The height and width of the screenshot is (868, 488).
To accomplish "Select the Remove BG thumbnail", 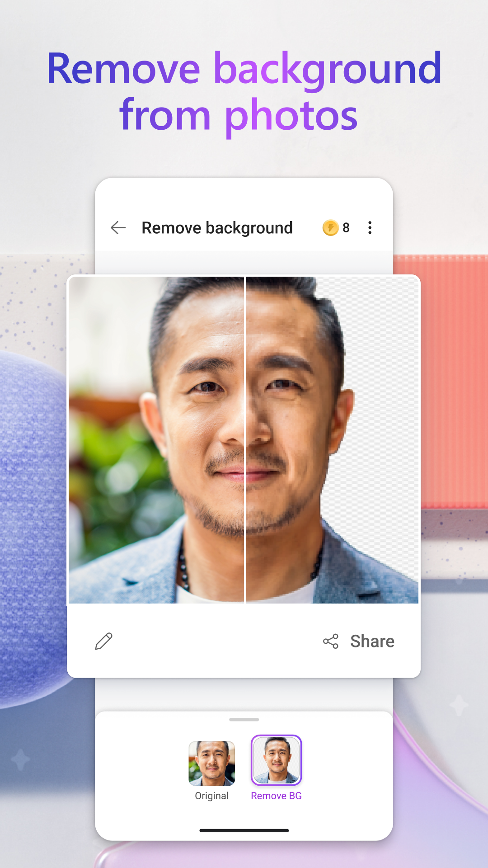I will pos(276,760).
